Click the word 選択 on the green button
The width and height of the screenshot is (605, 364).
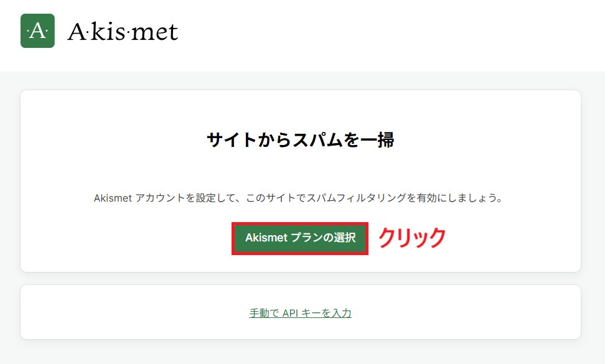pos(344,238)
